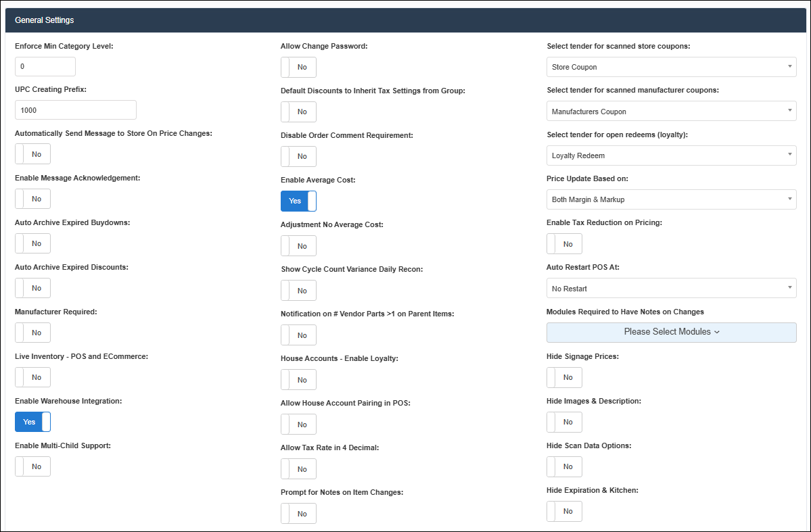
Task: Switch on Hide Signage Prices
Action: click(564, 377)
